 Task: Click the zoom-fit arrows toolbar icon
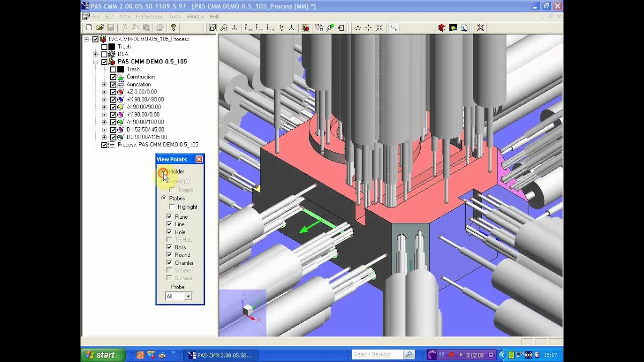(379, 28)
